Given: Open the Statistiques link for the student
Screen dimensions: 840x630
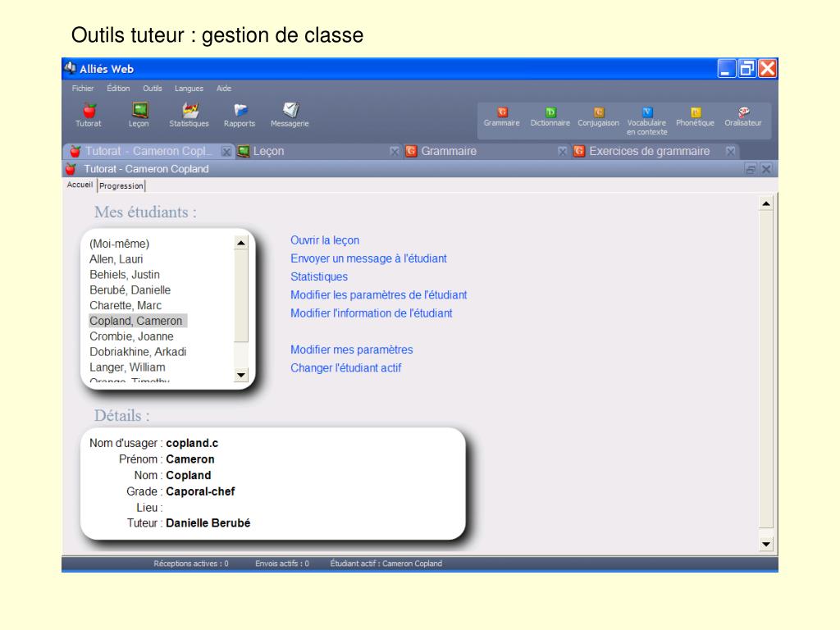Looking at the screenshot, I should coord(319,277).
